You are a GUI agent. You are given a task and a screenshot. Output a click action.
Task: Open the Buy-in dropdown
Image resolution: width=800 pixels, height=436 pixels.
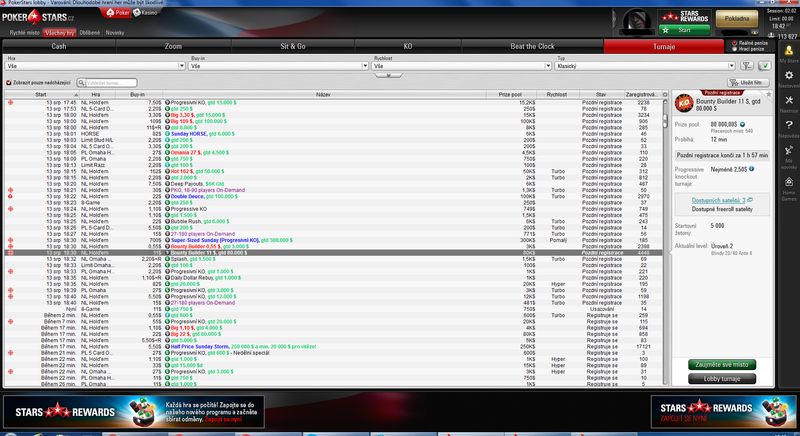[279, 66]
